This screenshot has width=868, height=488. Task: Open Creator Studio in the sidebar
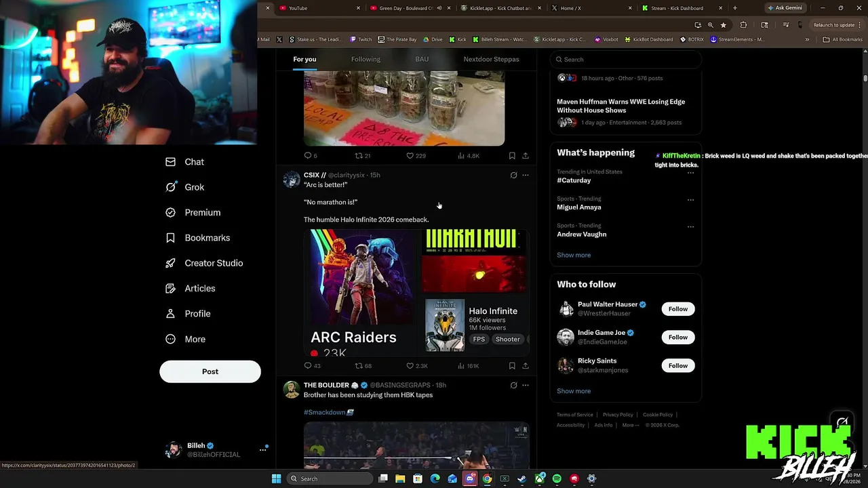(204, 263)
